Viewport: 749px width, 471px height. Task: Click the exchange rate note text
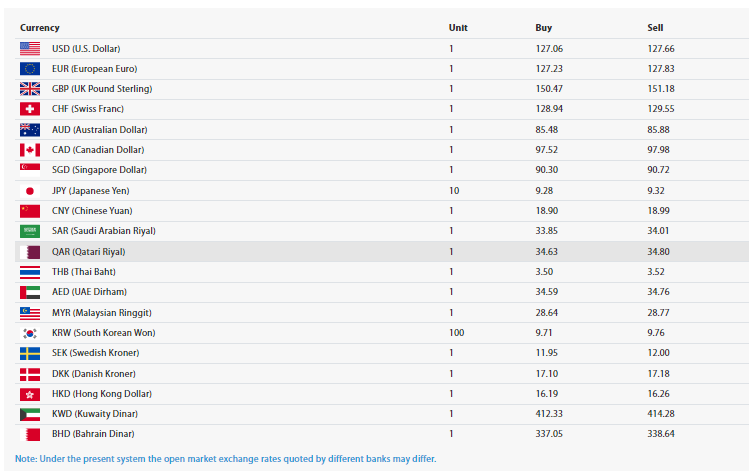[225, 459]
